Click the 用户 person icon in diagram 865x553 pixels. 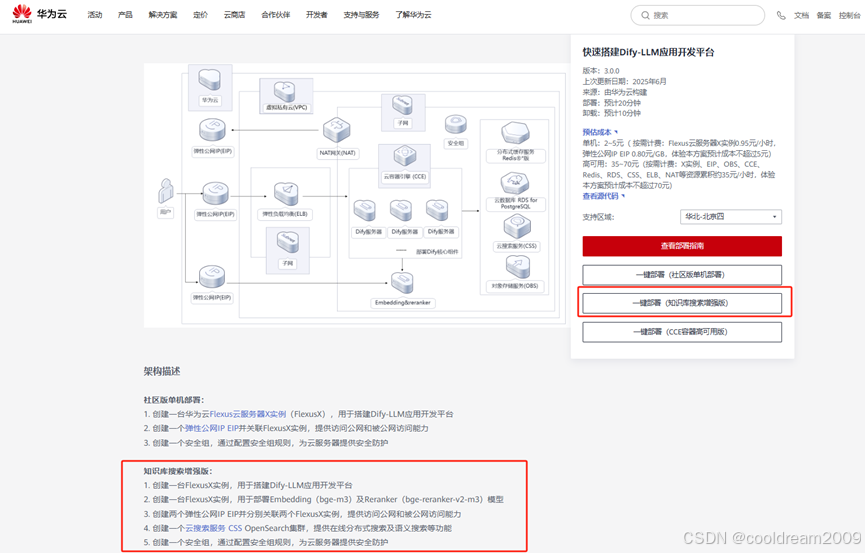165,192
